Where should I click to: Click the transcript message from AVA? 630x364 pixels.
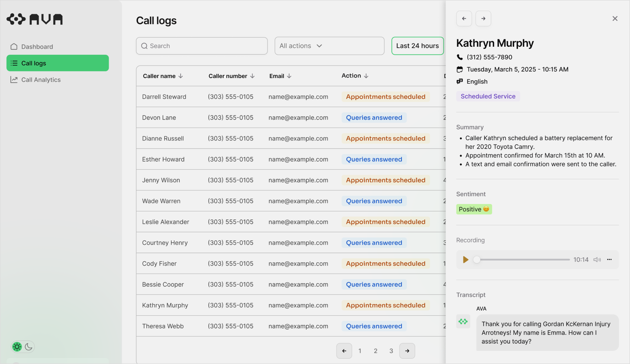(x=547, y=333)
